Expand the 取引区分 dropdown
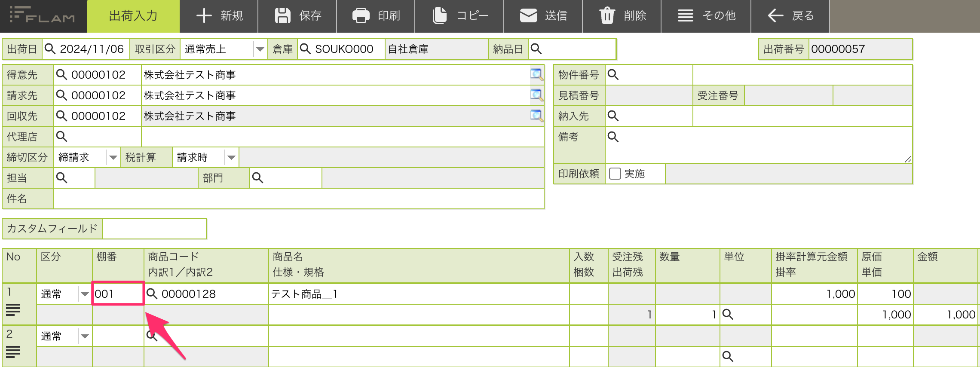 (260, 49)
